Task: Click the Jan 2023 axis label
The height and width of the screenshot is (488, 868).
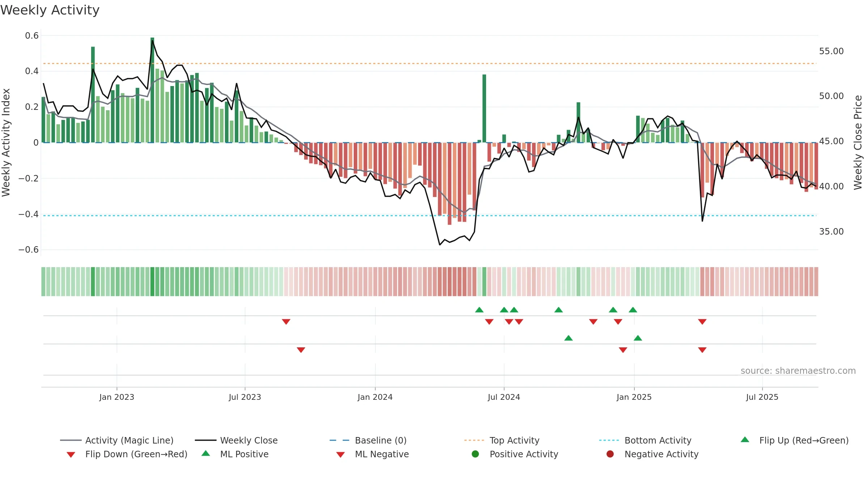Action: (117, 397)
